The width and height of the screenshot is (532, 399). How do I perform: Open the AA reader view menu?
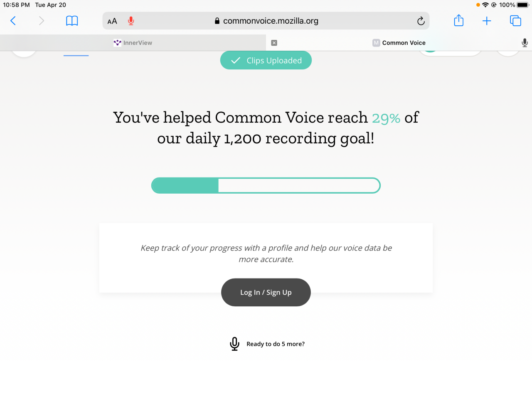[112, 21]
